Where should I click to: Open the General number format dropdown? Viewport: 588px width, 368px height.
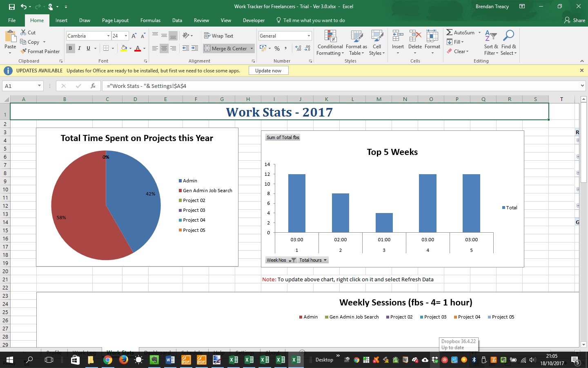pyautogui.click(x=309, y=36)
